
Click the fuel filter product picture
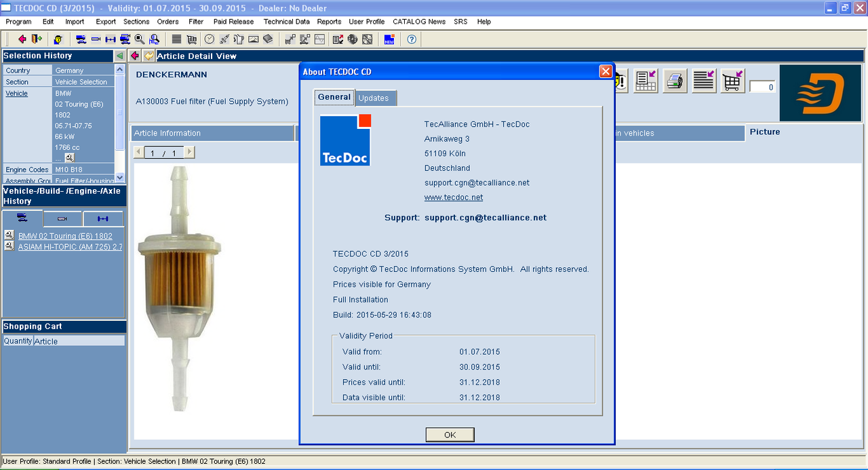tap(179, 288)
